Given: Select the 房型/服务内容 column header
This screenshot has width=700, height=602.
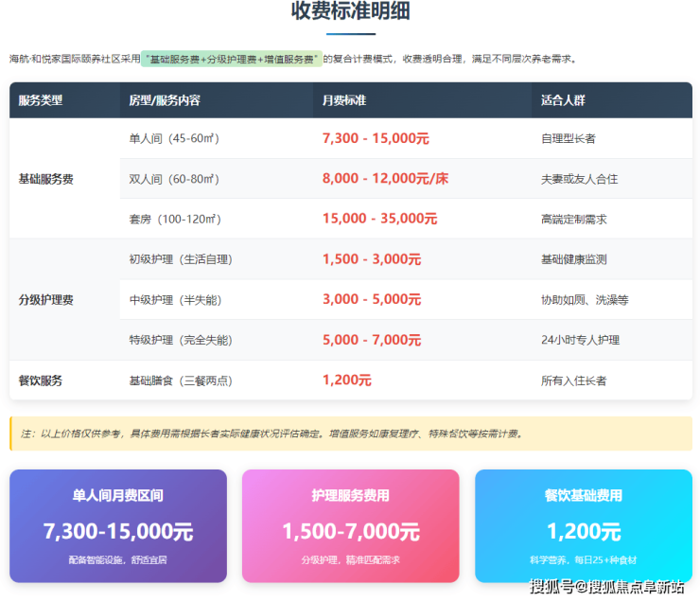Looking at the screenshot, I should pos(165,100).
